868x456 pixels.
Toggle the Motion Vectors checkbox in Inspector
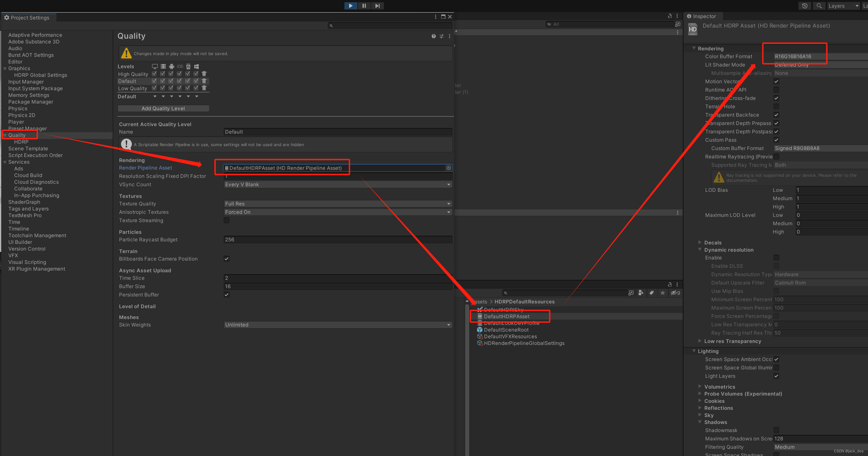click(x=776, y=81)
